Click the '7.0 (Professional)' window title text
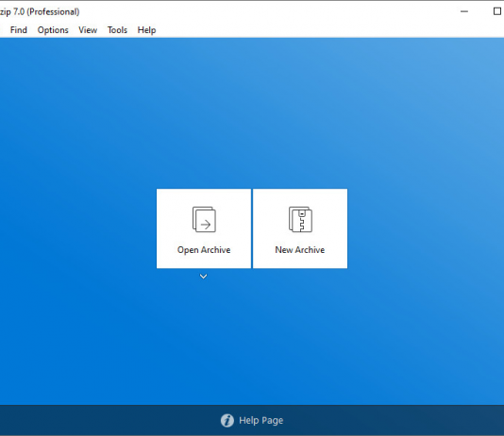This screenshot has height=436, width=504. coord(46,12)
